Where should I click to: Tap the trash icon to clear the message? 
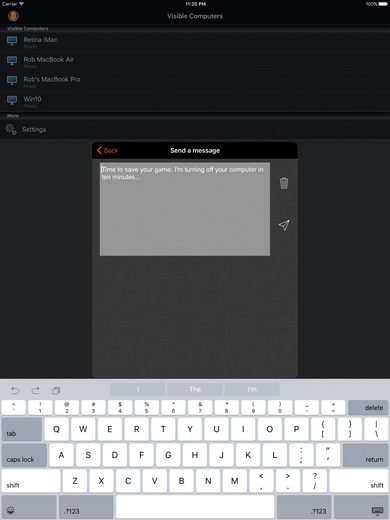pos(284,183)
